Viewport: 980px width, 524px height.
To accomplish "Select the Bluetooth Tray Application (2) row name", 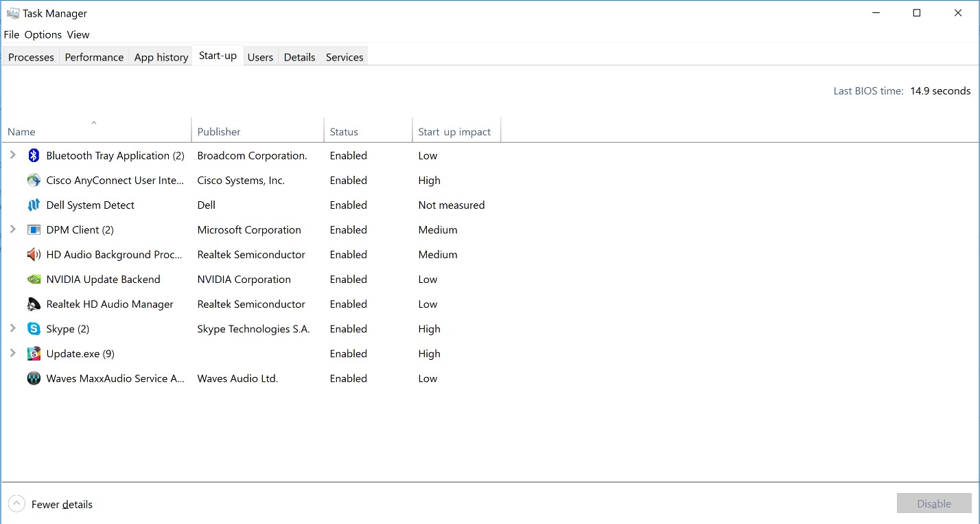I will 115,156.
